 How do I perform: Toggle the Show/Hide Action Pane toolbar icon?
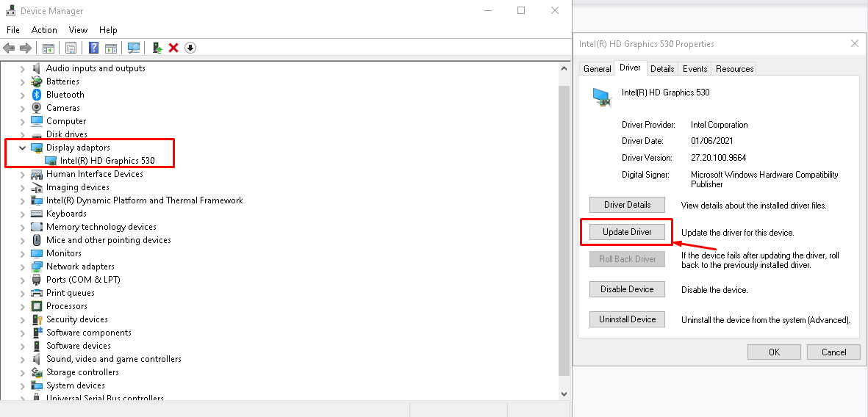111,48
